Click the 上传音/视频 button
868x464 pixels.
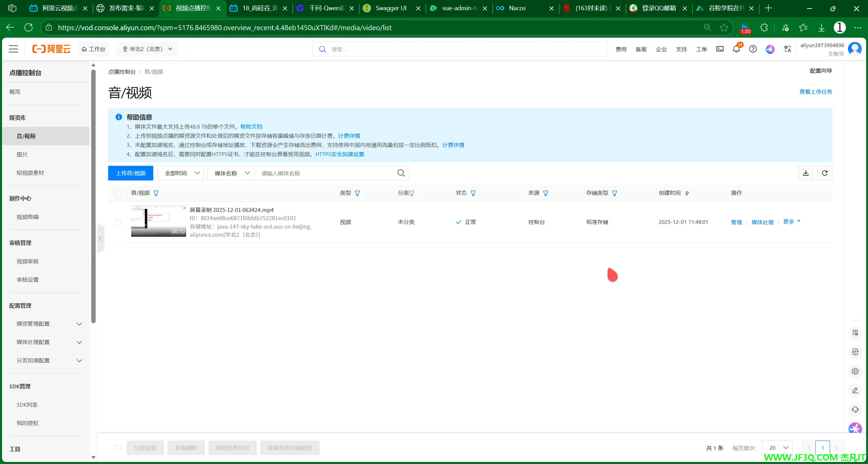pyautogui.click(x=131, y=173)
